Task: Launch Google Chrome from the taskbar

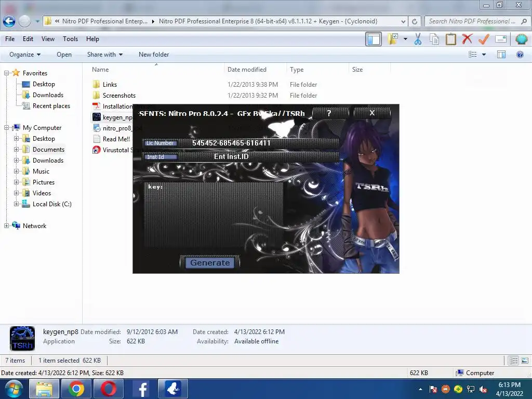Action: (76, 389)
